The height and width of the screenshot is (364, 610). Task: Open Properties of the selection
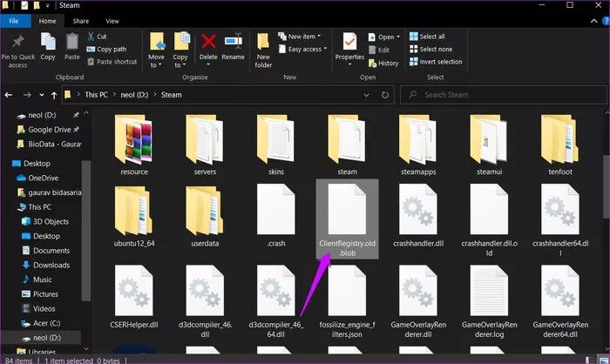tap(349, 47)
